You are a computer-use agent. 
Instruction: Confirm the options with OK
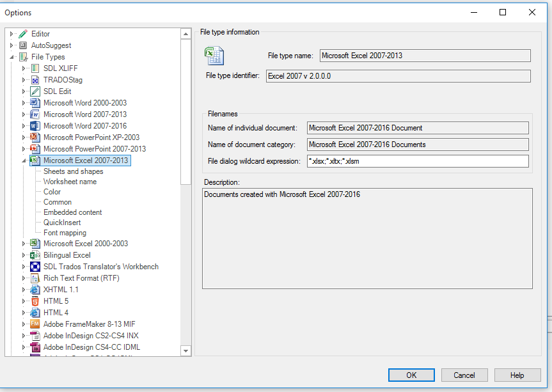point(411,375)
